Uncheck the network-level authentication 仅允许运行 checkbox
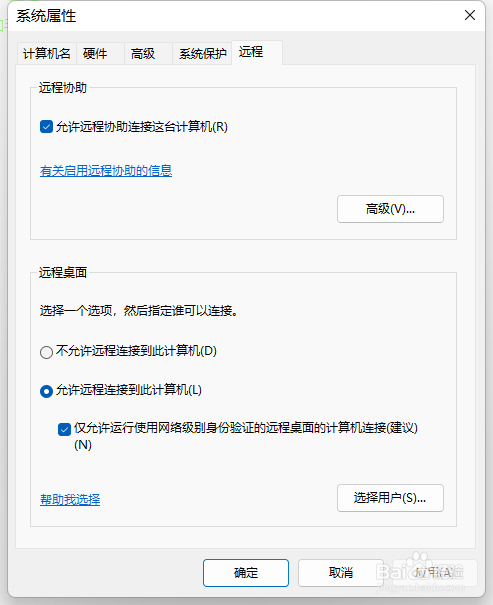Image resolution: width=493 pixels, height=605 pixels. point(64,429)
